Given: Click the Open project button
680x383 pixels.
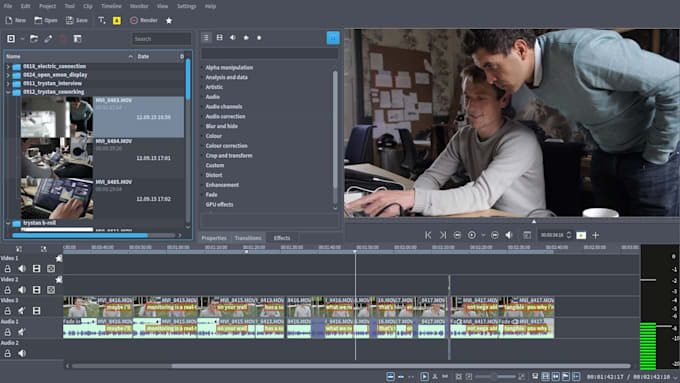Looking at the screenshot, I should [46, 20].
